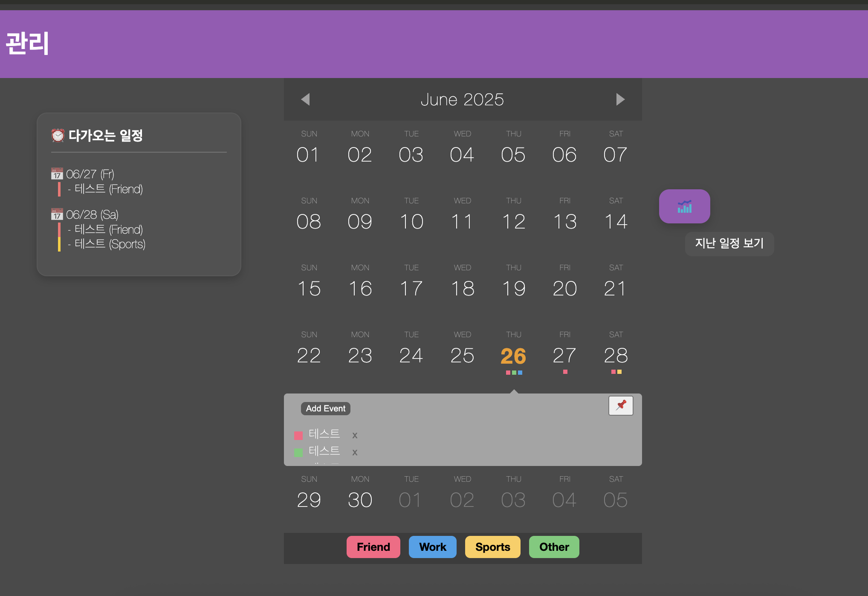Open the statistics chart button
This screenshot has height=596, width=868.
(x=684, y=206)
